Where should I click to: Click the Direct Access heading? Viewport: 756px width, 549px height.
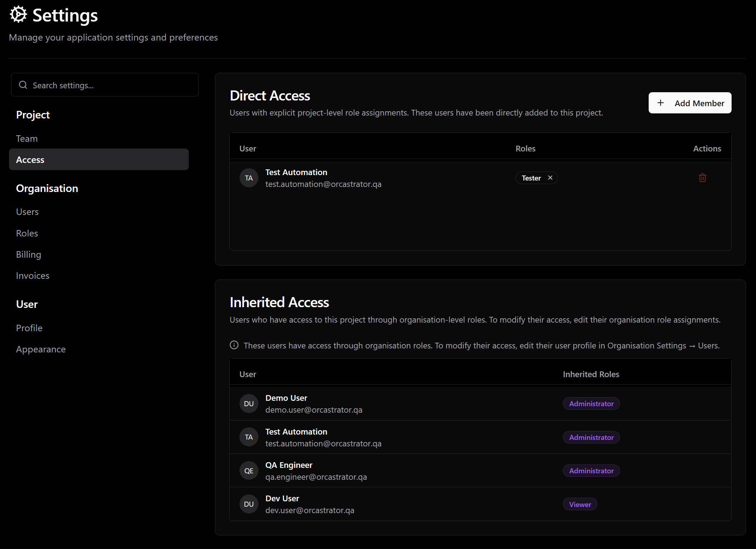pyautogui.click(x=270, y=96)
